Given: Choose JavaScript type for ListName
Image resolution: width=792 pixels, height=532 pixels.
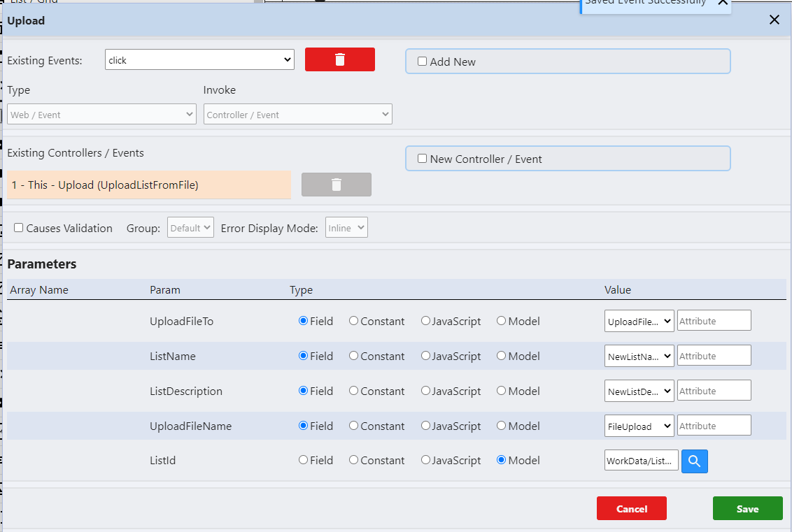Looking at the screenshot, I should pyautogui.click(x=425, y=355).
